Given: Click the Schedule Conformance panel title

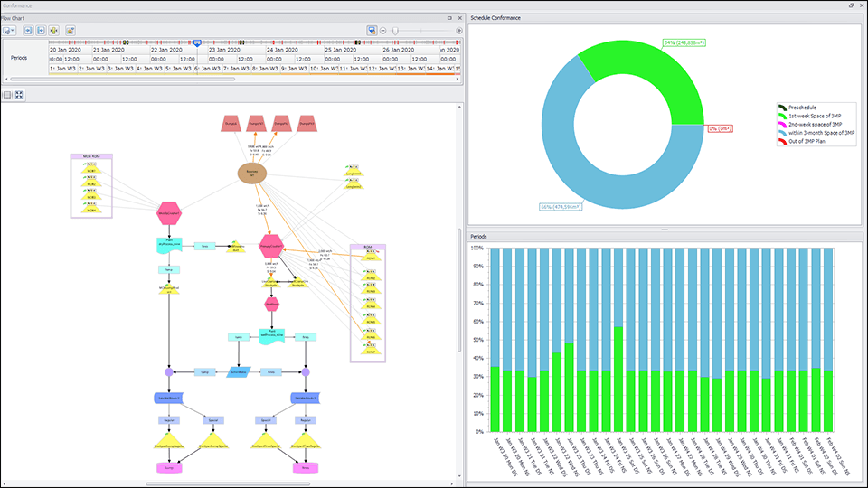Looking at the screenshot, I should [495, 18].
